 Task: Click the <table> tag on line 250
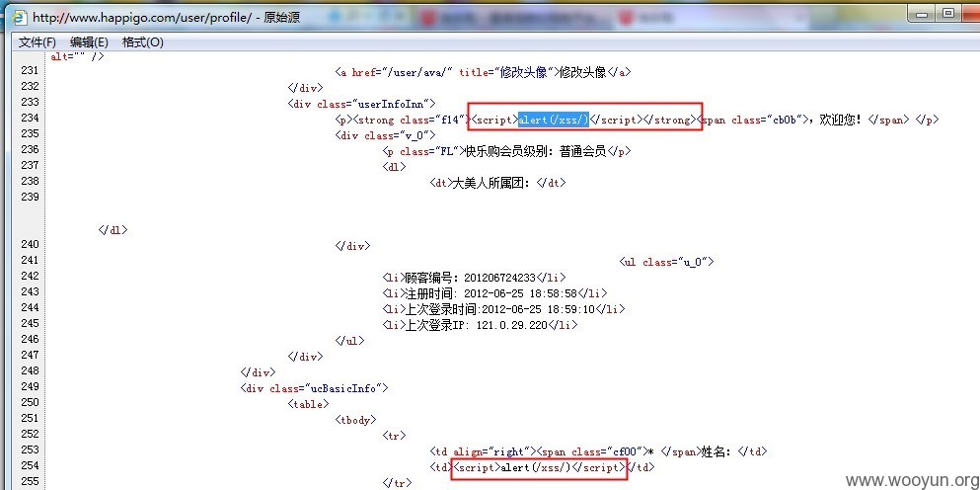(x=308, y=404)
